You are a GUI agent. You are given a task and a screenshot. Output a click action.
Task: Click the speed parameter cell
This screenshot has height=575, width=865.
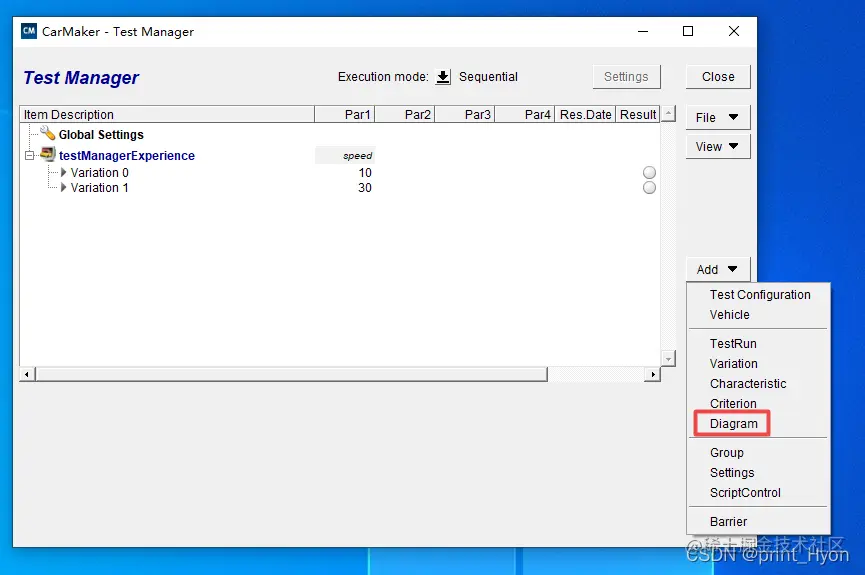click(x=345, y=156)
